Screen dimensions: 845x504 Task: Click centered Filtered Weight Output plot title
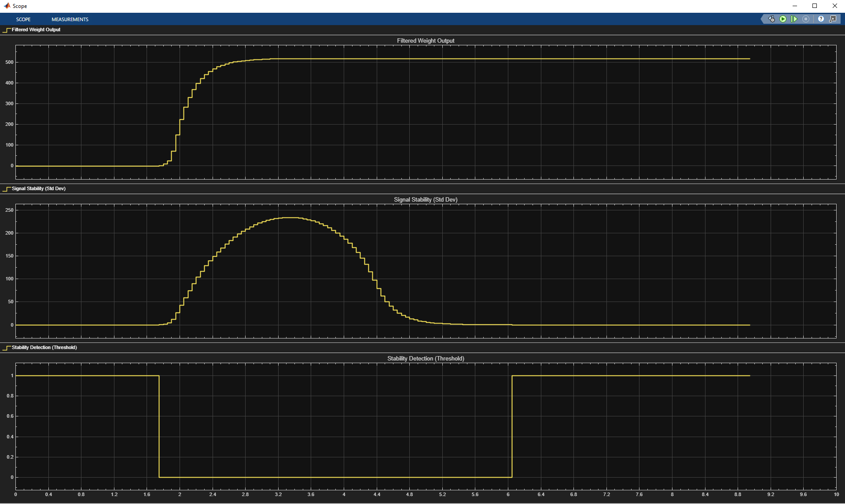pyautogui.click(x=425, y=41)
